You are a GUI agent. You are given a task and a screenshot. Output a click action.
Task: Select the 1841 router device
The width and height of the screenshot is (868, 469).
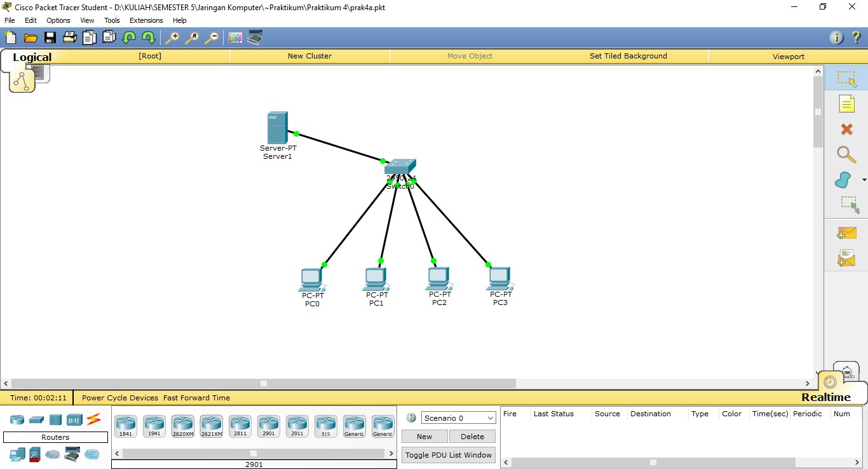tap(125, 425)
